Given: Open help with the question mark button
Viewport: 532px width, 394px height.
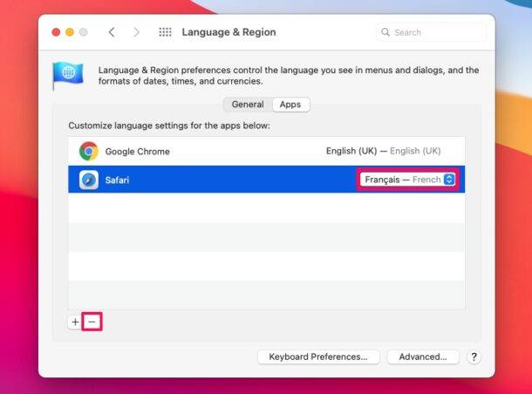Looking at the screenshot, I should pos(474,357).
